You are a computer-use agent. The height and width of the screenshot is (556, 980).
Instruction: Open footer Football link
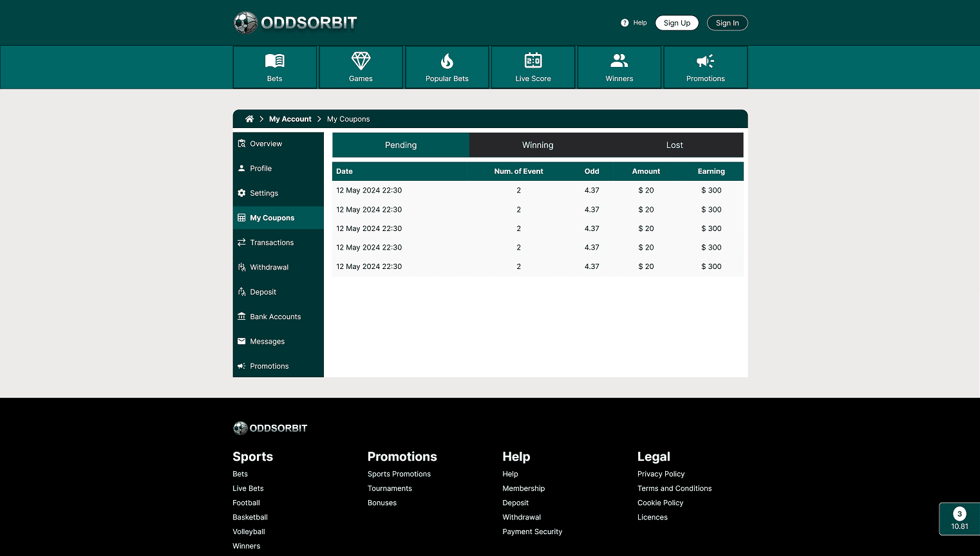coord(247,503)
